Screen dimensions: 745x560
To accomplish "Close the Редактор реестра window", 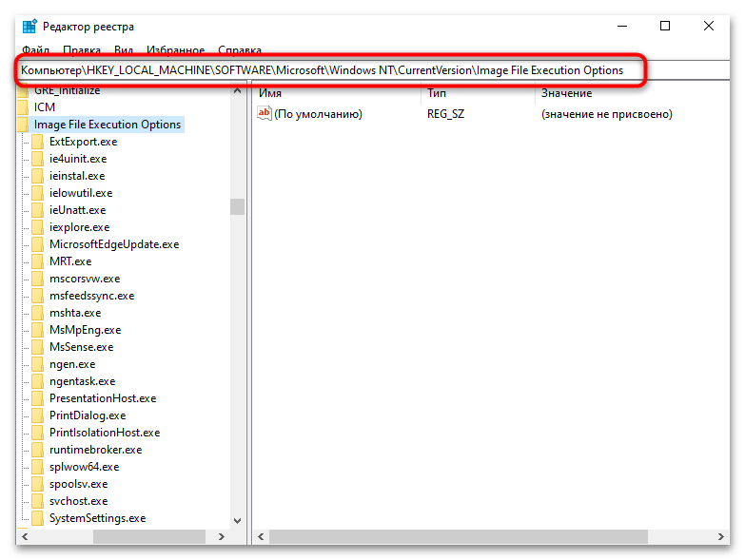I will point(709,26).
